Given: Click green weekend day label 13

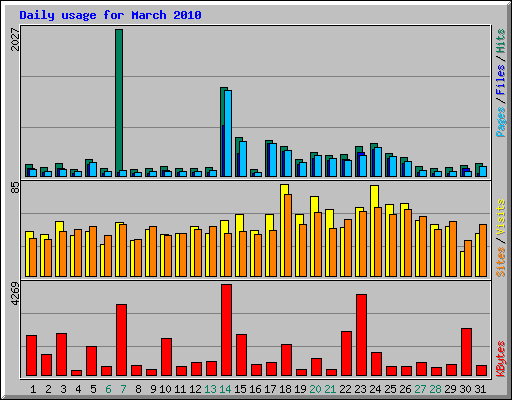Looking at the screenshot, I should coord(210,389).
